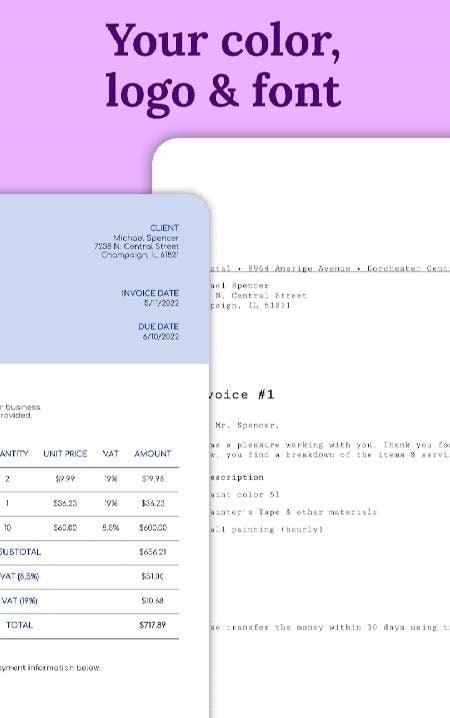
Task: Select client name Michael Spencer on blue invoice
Action: pos(146,238)
